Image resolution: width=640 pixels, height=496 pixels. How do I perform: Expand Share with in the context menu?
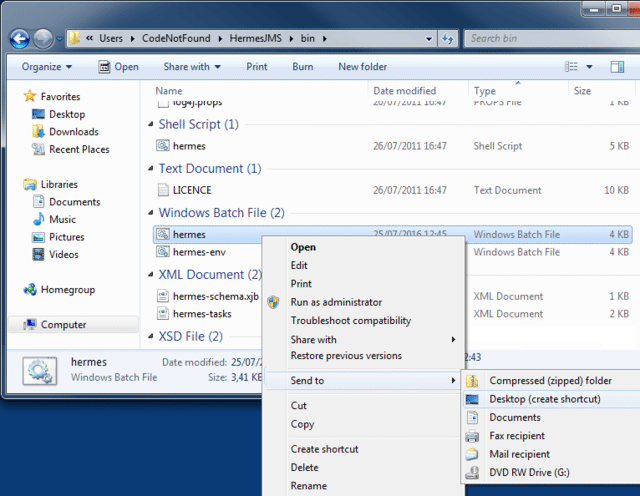[x=365, y=340]
